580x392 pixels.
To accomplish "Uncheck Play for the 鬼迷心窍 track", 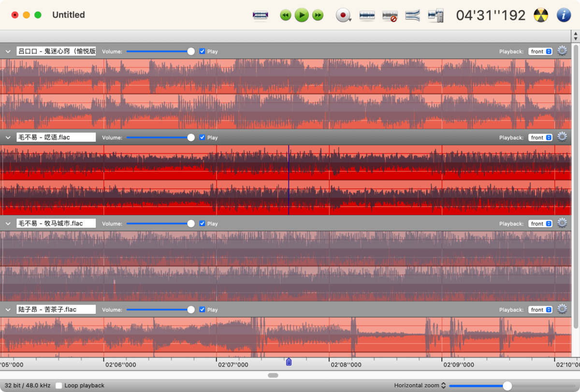I will tap(202, 51).
